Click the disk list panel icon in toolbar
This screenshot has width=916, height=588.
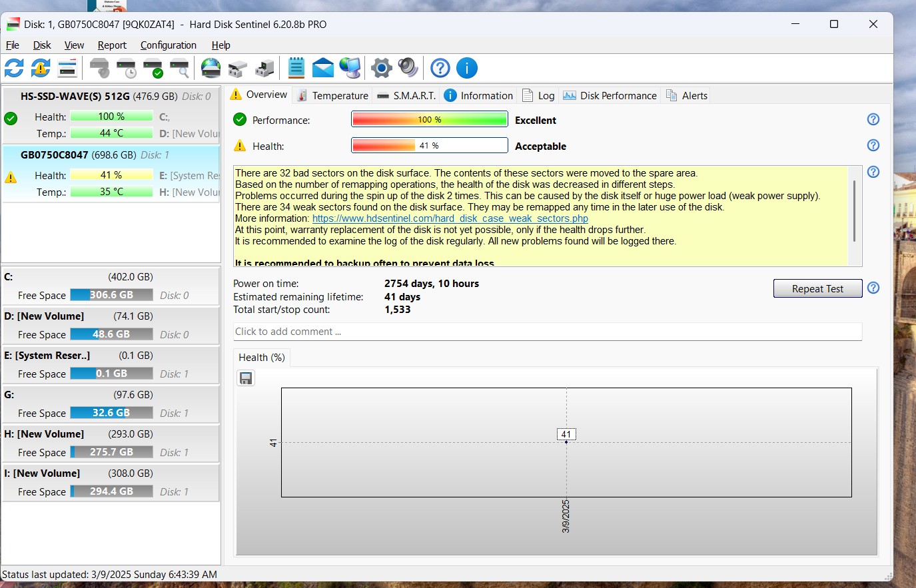(x=67, y=68)
